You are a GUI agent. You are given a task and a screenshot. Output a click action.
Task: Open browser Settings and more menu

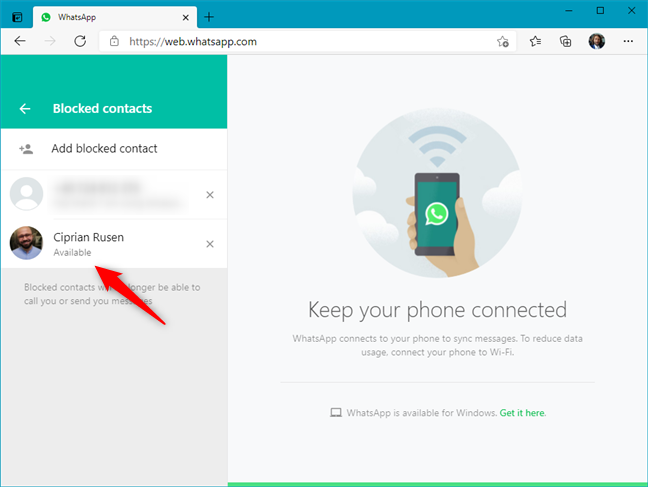[x=628, y=41]
